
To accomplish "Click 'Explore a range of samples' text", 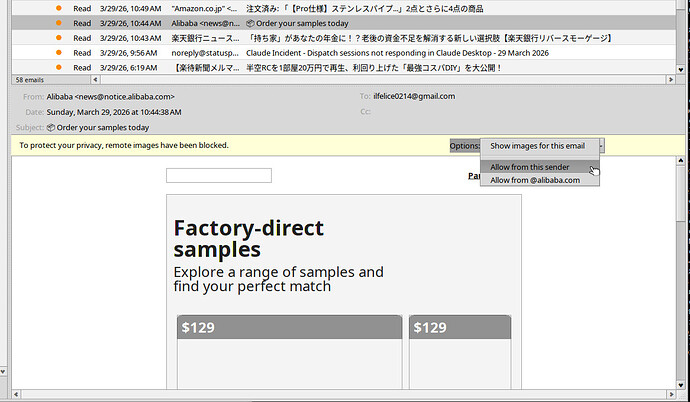I will tap(278, 279).
